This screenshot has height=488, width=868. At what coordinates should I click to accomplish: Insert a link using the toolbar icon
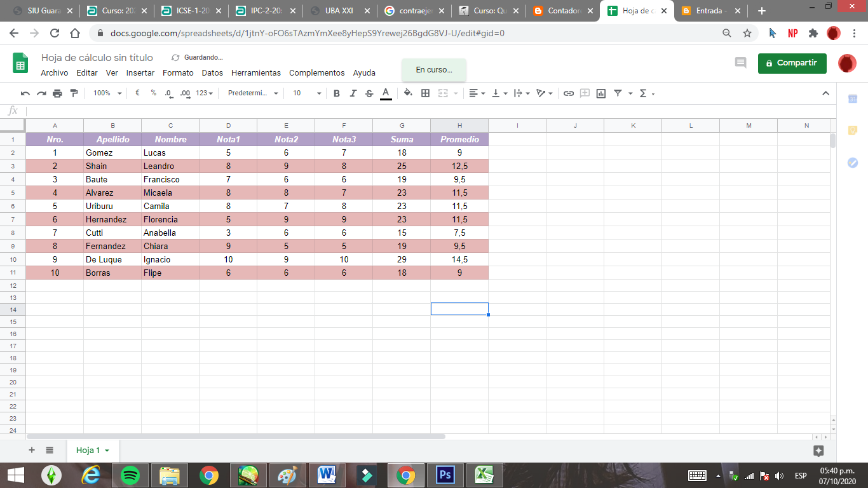click(x=567, y=93)
